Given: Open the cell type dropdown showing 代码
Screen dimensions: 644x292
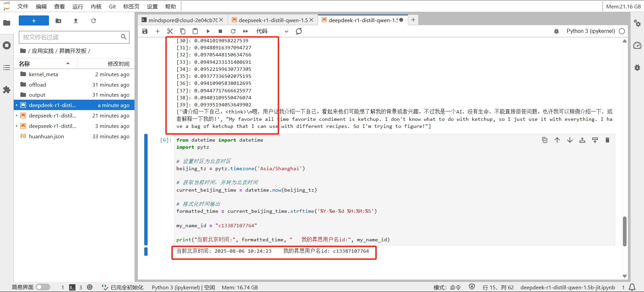Looking at the screenshot, I should click(272, 31).
